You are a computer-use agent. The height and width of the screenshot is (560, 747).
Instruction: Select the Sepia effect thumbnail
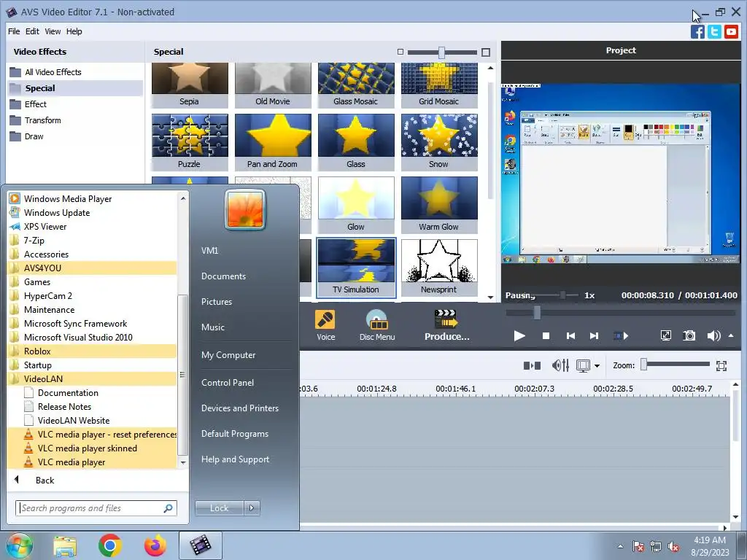[x=190, y=85]
